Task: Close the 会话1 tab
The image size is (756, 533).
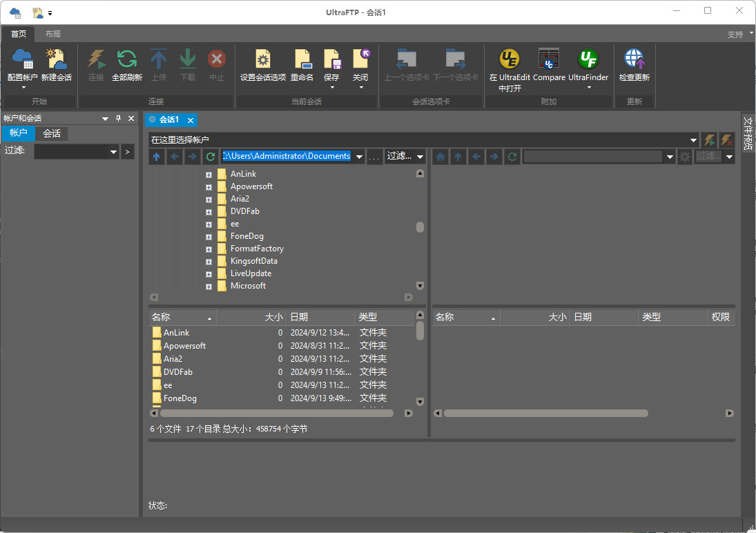Action: pyautogui.click(x=191, y=120)
